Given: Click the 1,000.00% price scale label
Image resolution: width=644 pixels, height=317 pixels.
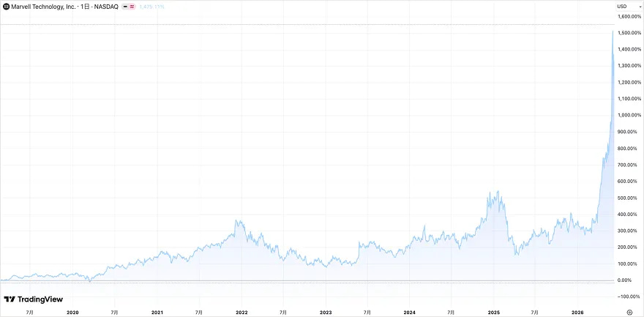Looking at the screenshot, I should [629, 116].
